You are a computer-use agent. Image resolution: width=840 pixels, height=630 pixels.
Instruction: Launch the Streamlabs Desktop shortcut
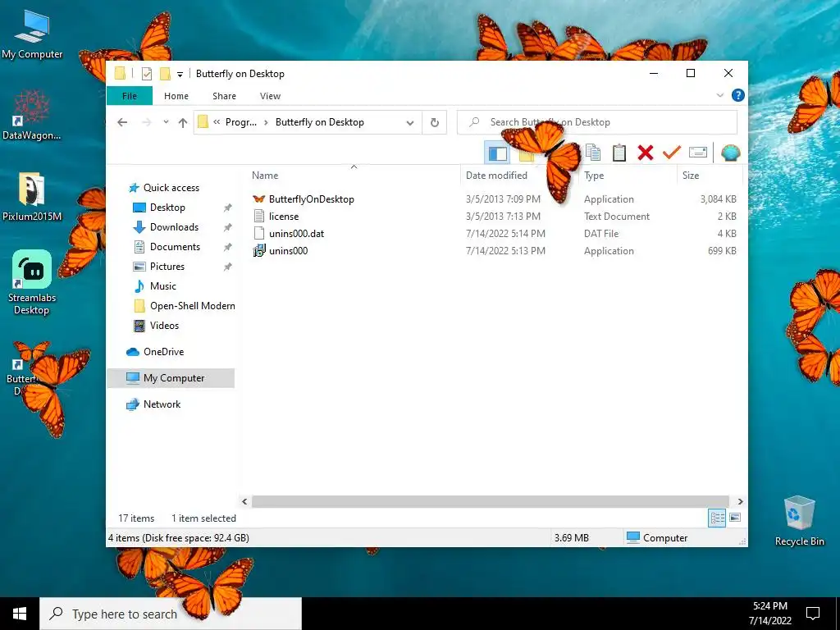click(x=32, y=283)
